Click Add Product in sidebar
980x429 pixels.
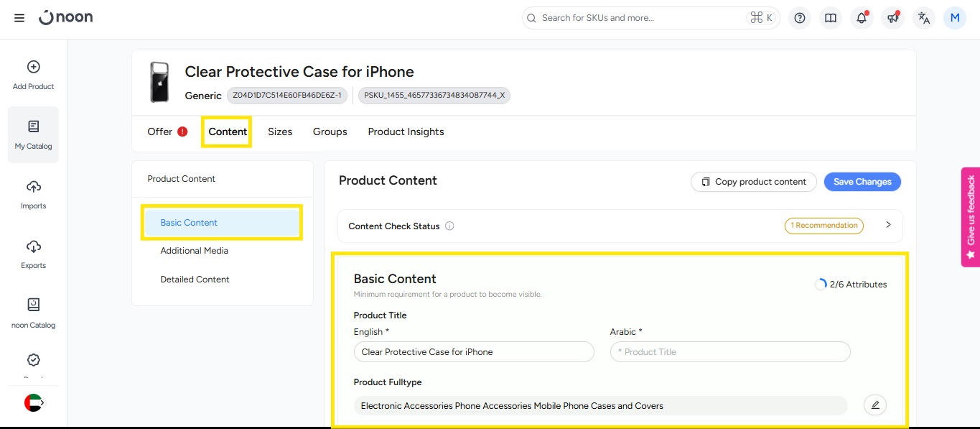click(x=33, y=75)
